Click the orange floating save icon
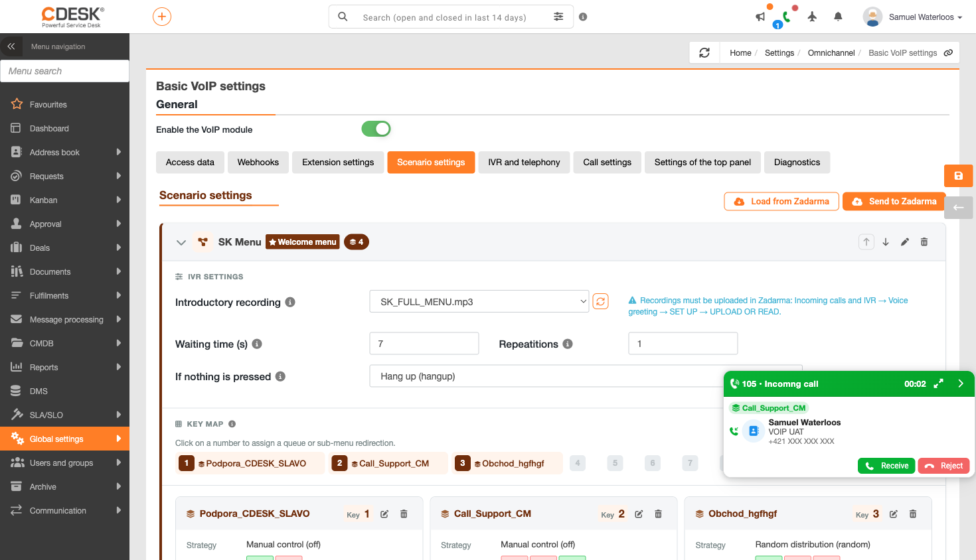 (x=958, y=176)
